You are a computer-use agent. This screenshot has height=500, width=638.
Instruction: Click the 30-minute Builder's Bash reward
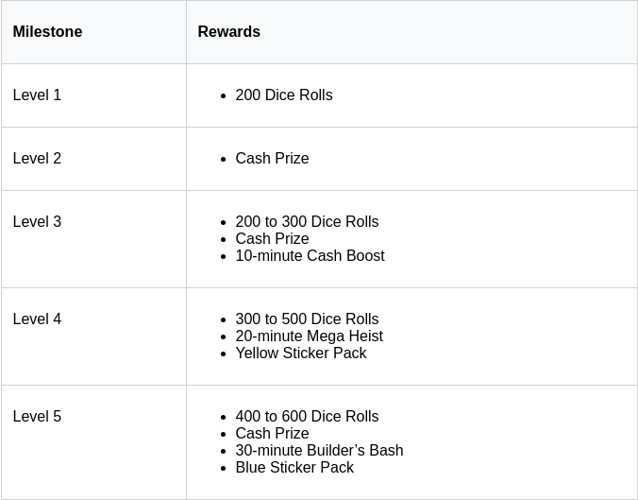(319, 450)
